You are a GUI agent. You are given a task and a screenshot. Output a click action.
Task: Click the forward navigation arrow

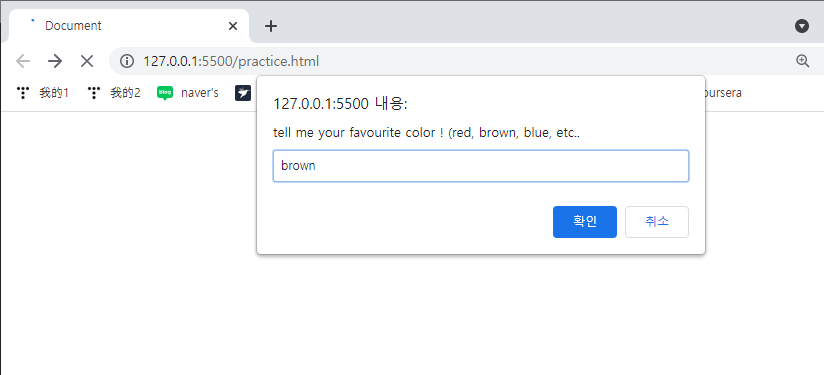pos(55,61)
